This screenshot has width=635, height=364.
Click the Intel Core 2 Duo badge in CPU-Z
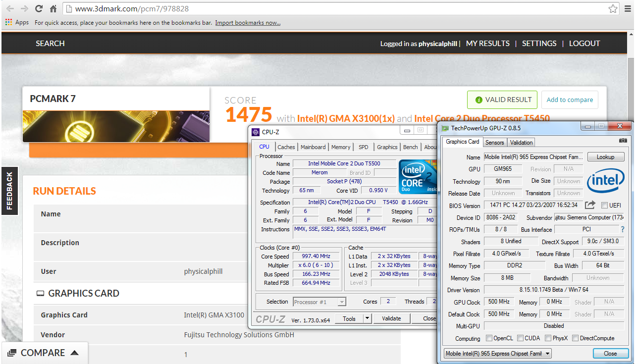(x=418, y=176)
